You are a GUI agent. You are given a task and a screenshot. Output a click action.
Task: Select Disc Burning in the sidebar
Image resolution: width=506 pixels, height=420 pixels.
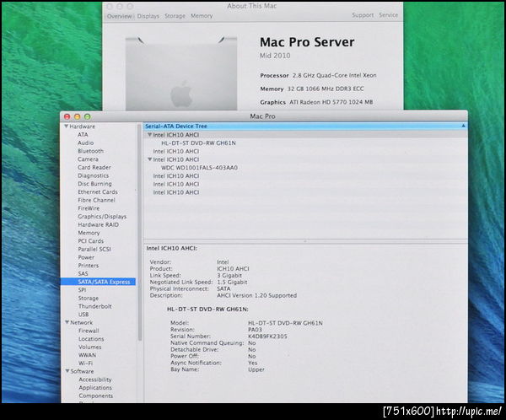point(94,184)
